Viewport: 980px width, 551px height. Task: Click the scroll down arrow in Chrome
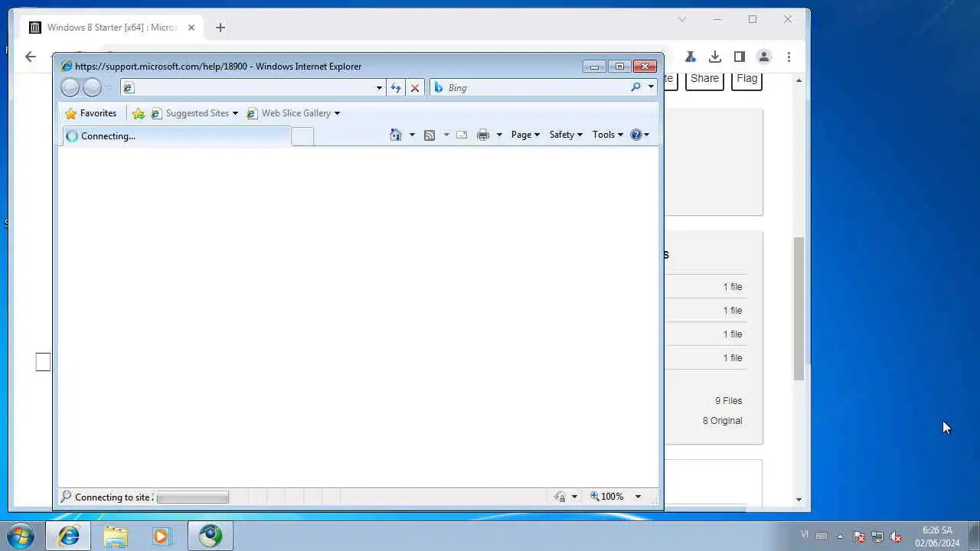tap(799, 500)
